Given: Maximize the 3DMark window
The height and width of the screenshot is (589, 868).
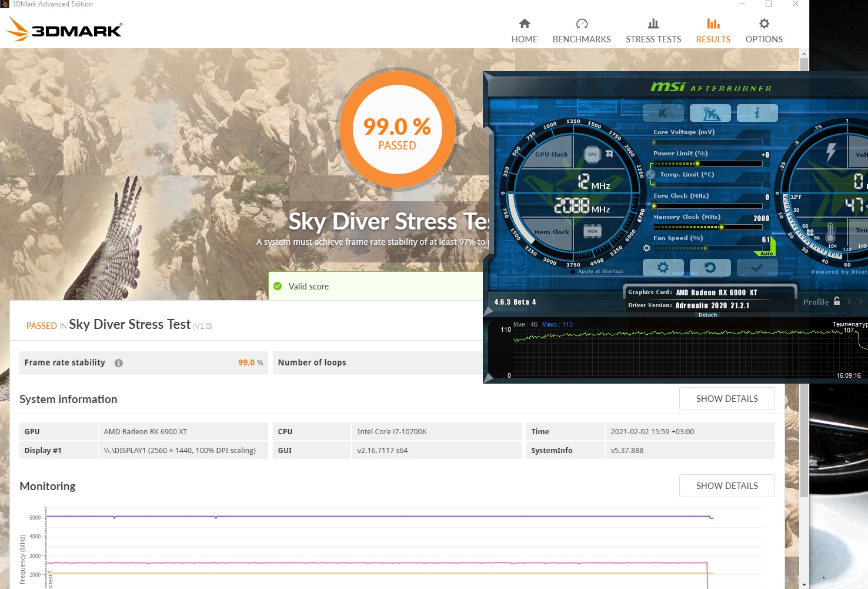Looking at the screenshot, I should 769,4.
